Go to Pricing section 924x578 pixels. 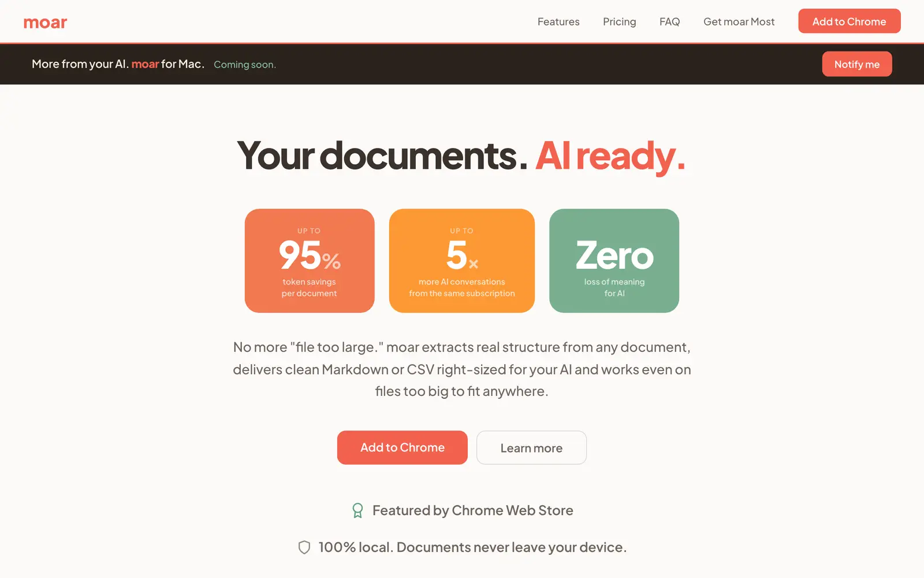click(619, 21)
